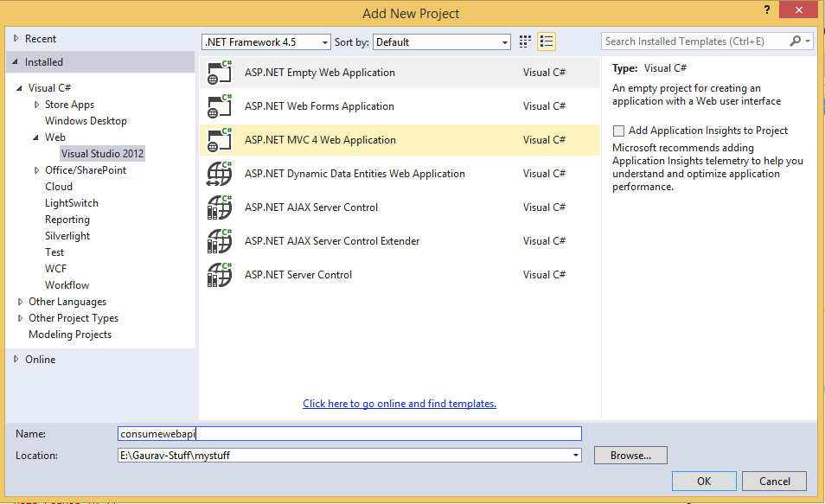The width and height of the screenshot is (825, 504).
Task: Click the ASP.NET MVC 4 Web Application icon
Action: pos(220,140)
